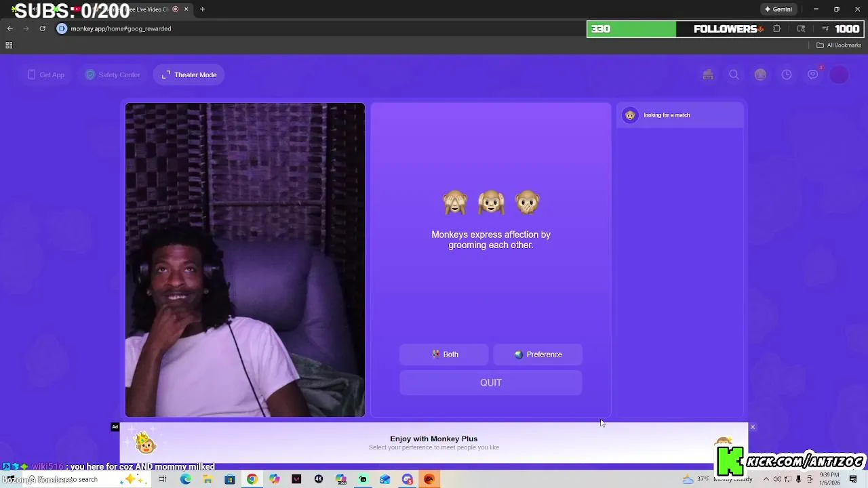
Task: Click the crowned monkey icon on banner
Action: 145,443
